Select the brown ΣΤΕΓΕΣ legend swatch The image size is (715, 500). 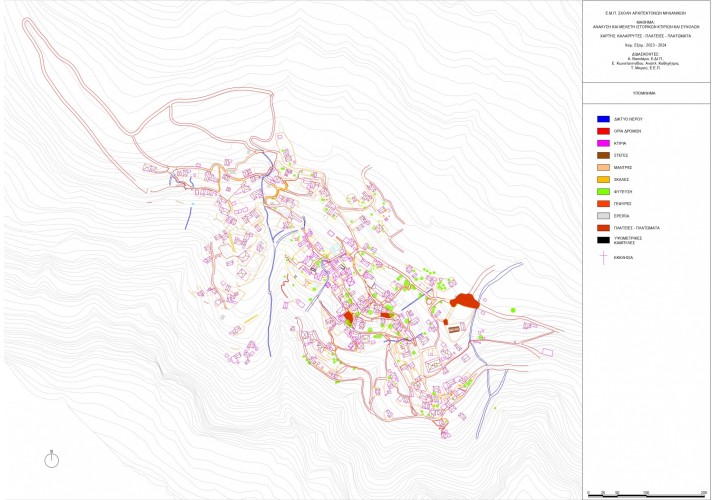[x=603, y=155]
